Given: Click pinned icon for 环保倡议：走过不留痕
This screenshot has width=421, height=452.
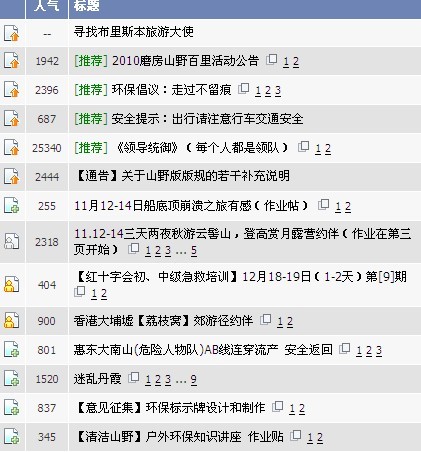Looking at the screenshot, I should tap(11, 90).
